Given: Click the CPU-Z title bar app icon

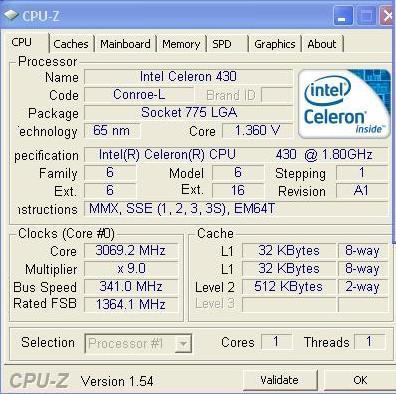Looking at the screenshot, I should click(11, 15).
